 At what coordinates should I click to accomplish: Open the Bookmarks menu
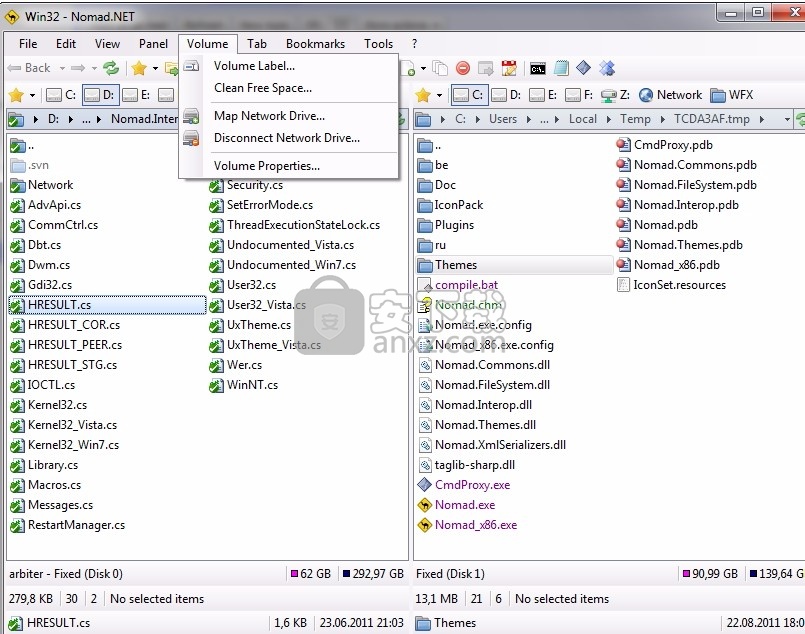click(315, 44)
